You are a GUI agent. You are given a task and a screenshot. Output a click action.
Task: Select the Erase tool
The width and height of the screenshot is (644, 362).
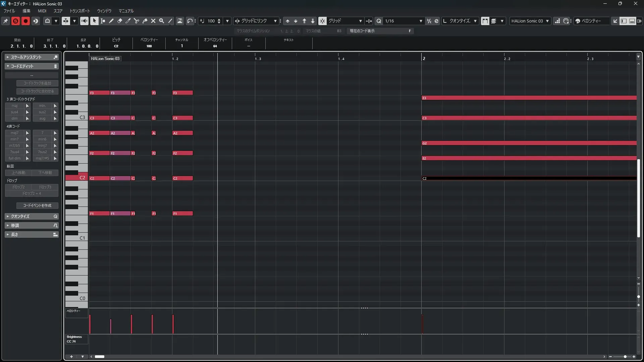point(120,21)
